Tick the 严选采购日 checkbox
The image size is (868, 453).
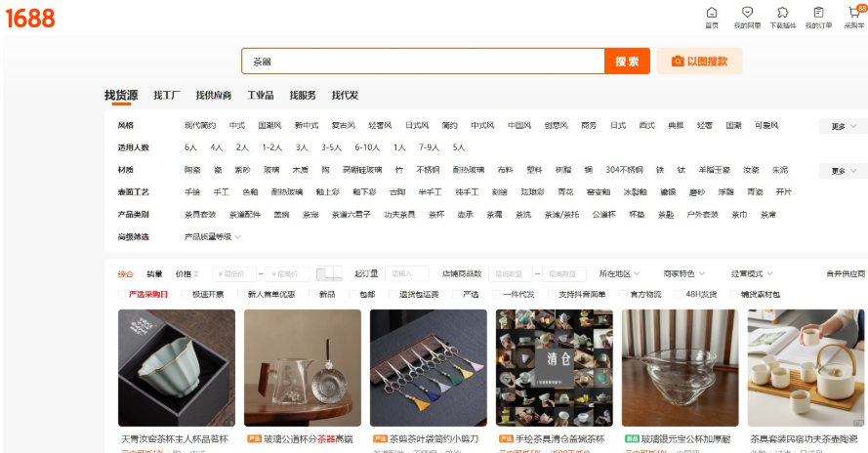pos(122,295)
